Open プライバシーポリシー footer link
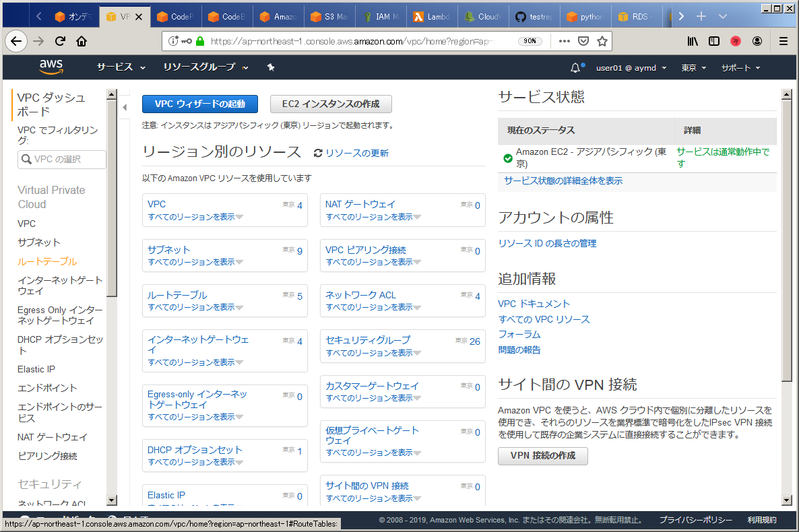The width and height of the screenshot is (799, 532). click(695, 520)
